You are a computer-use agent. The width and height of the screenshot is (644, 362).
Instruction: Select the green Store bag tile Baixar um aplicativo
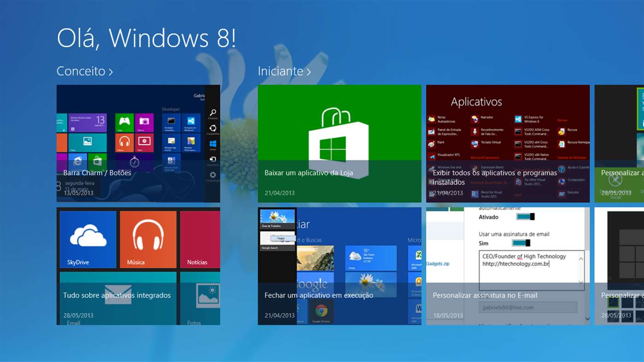[x=339, y=144]
